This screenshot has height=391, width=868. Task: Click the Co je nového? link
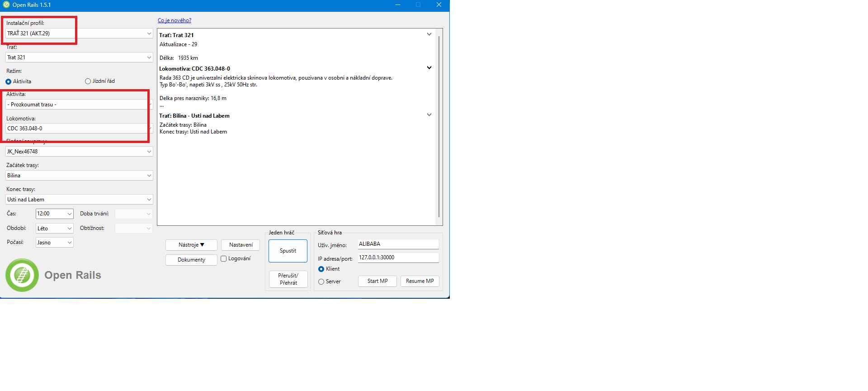click(x=175, y=20)
